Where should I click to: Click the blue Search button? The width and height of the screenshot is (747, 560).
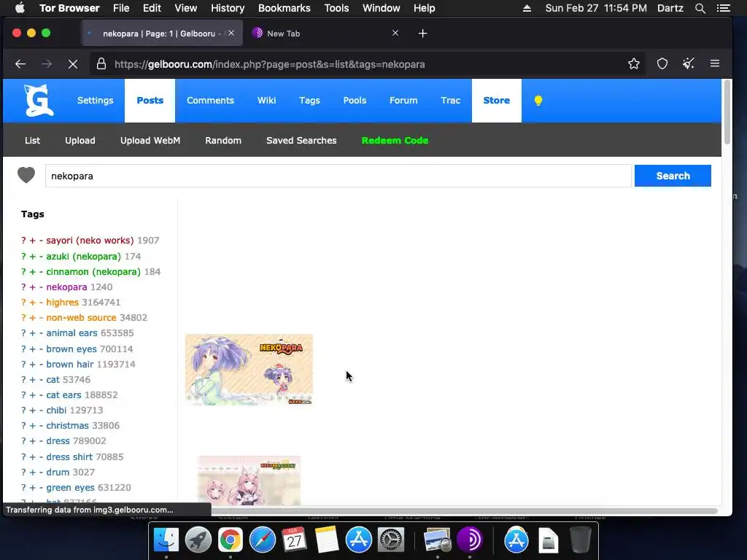click(672, 176)
